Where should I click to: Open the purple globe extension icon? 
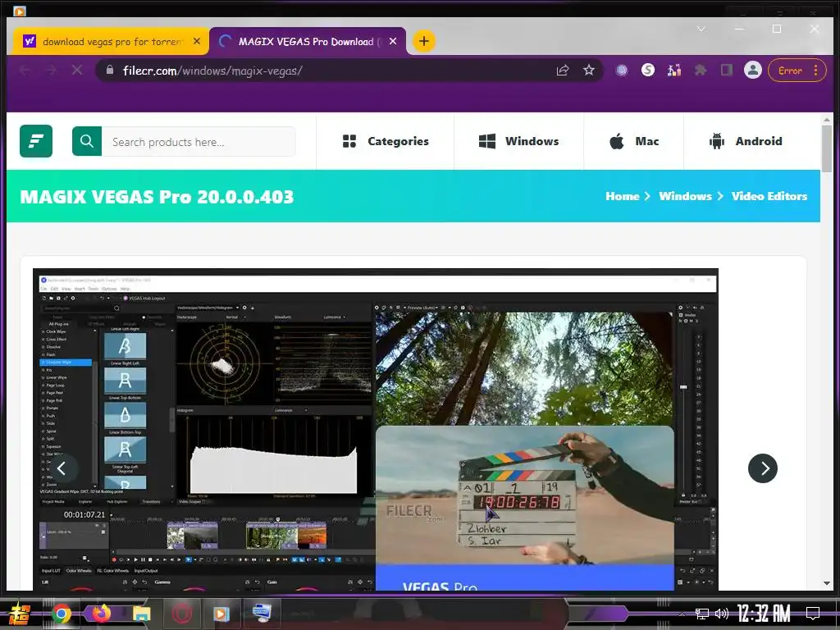click(x=622, y=71)
